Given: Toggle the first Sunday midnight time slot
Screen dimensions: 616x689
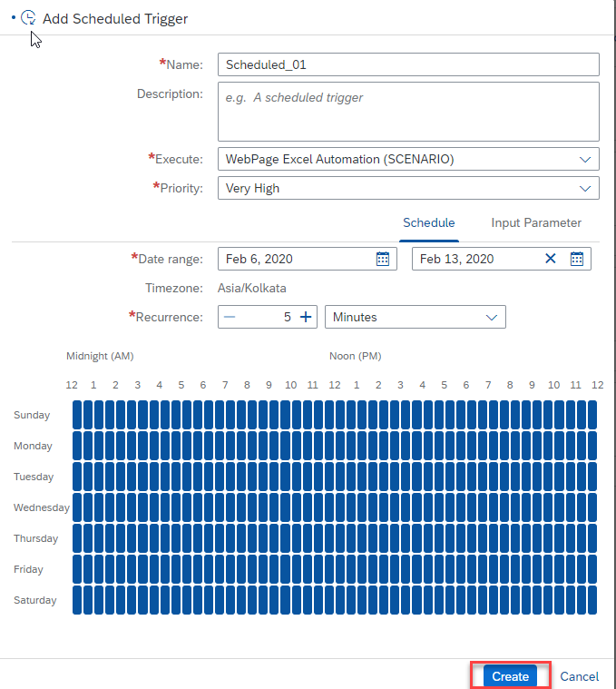Looking at the screenshot, I should click(77, 415).
